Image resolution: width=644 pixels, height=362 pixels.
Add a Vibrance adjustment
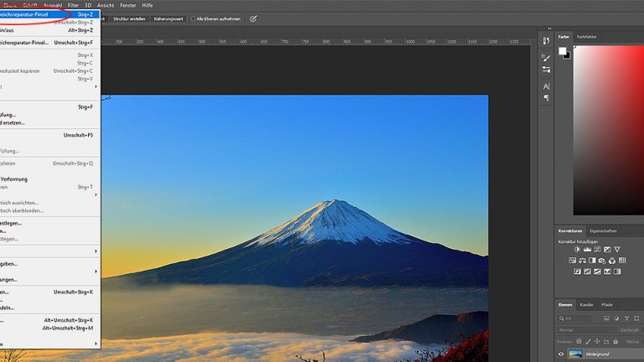tap(617, 249)
